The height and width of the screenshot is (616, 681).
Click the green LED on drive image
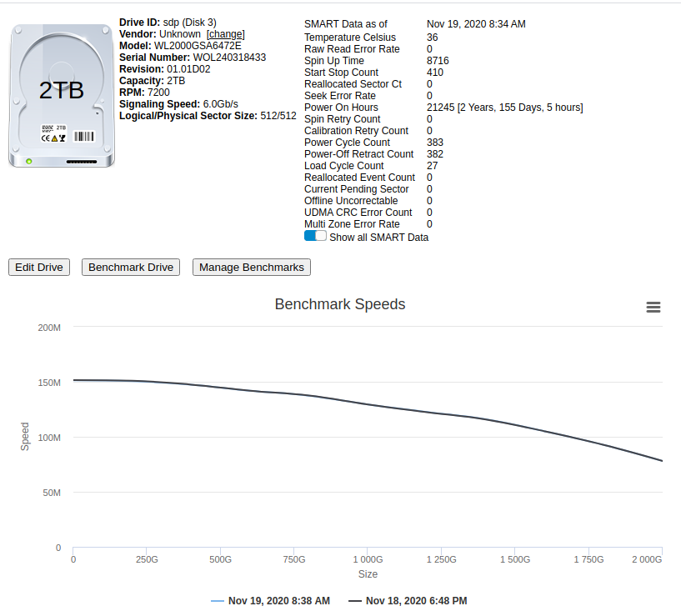click(29, 162)
